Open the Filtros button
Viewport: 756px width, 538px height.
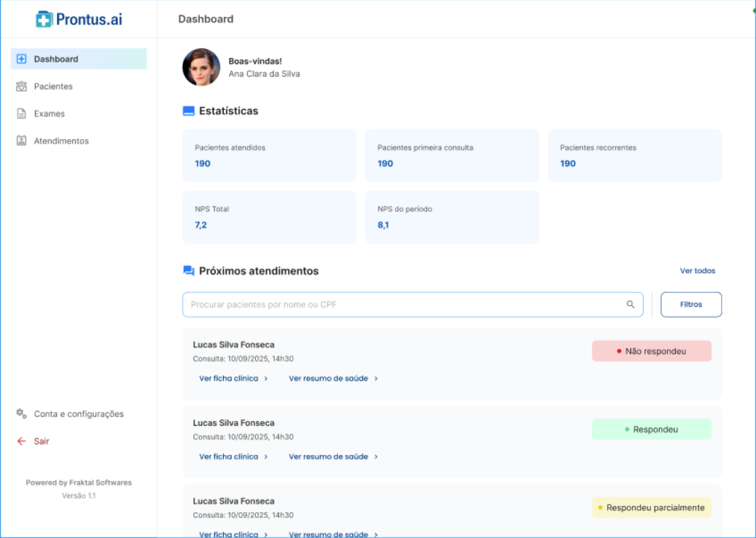691,304
